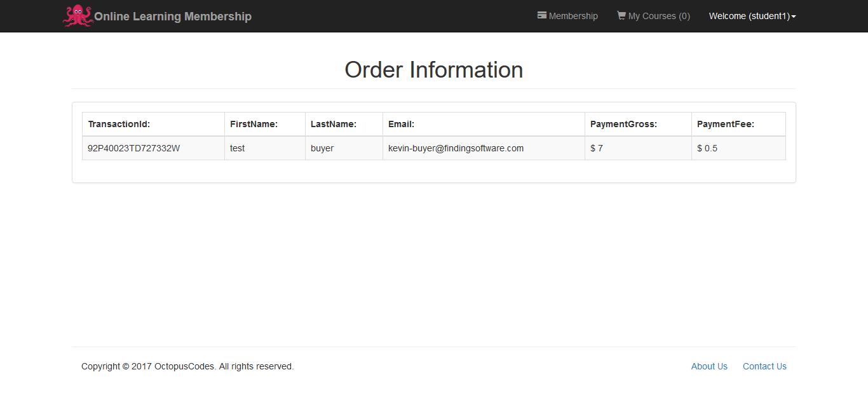Image resolution: width=868 pixels, height=419 pixels.
Task: Click the $ 7 payment gross value
Action: (597, 148)
